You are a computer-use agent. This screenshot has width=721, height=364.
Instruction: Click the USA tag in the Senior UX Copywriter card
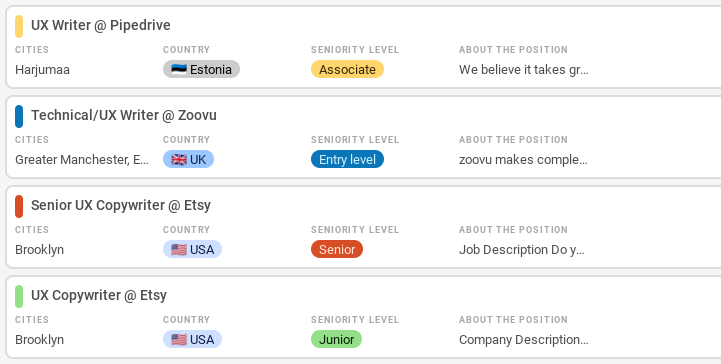[193, 250]
